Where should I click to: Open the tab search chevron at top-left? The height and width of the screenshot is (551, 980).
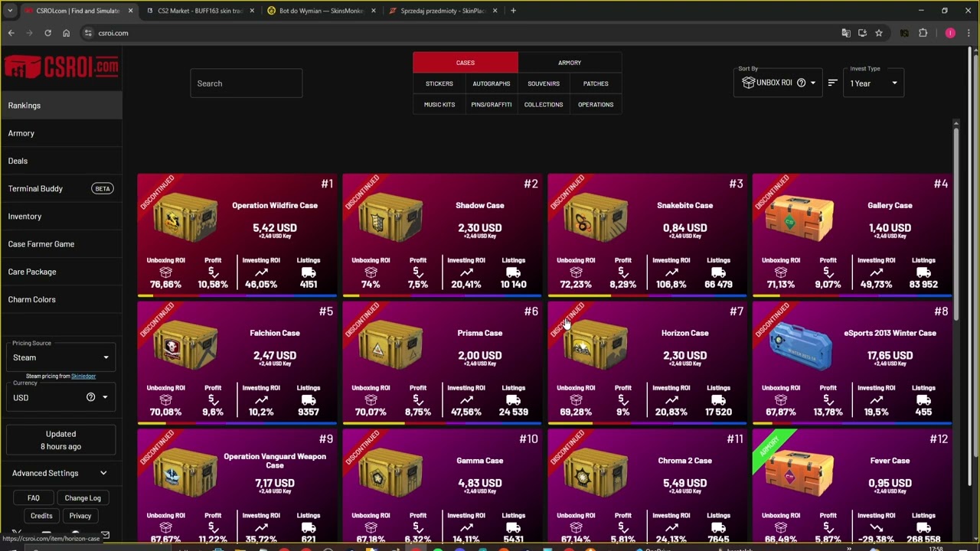(x=10, y=11)
